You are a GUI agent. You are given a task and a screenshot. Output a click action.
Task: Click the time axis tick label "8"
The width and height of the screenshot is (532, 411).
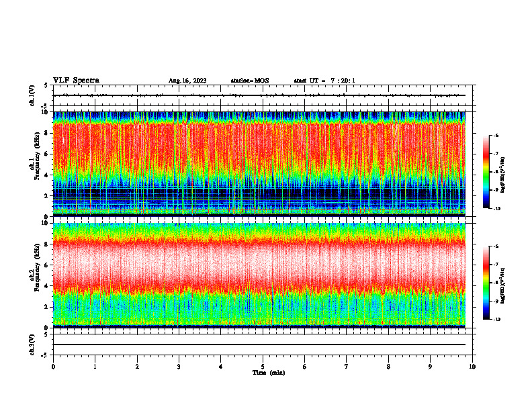(x=388, y=367)
